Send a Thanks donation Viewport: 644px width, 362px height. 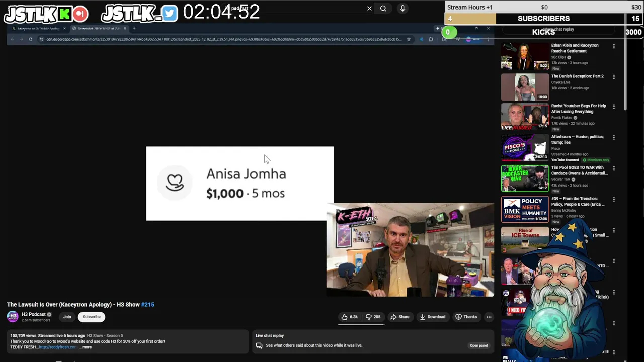(466, 317)
